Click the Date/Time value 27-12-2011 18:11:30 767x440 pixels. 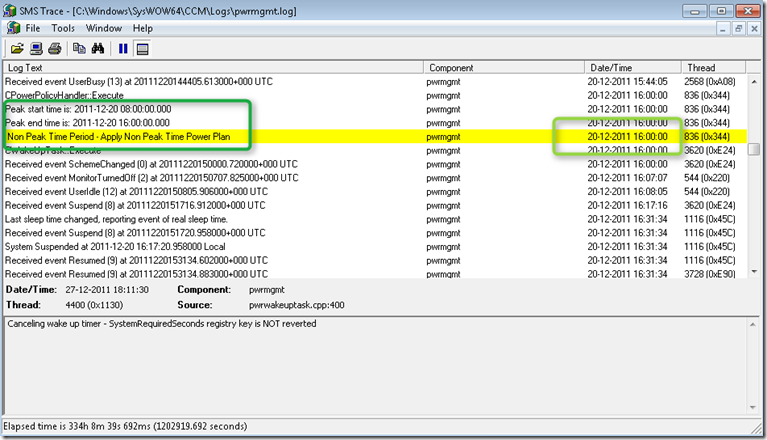107,289
